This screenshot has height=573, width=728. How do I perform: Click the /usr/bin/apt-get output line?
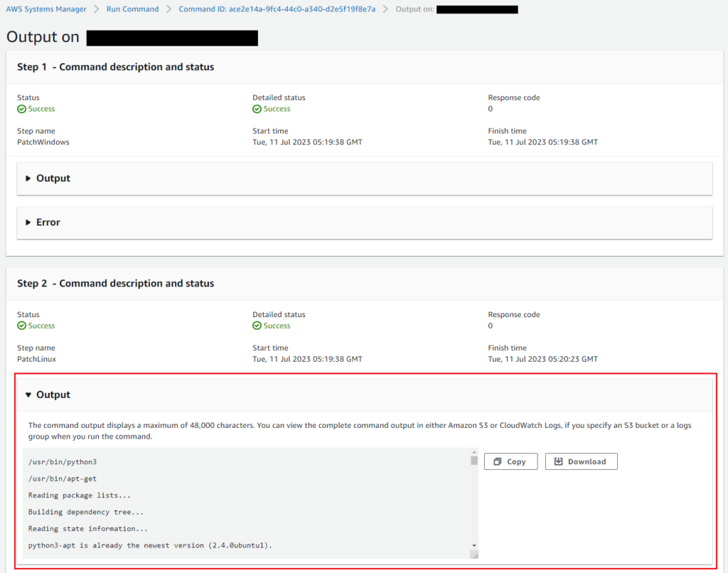click(63, 478)
